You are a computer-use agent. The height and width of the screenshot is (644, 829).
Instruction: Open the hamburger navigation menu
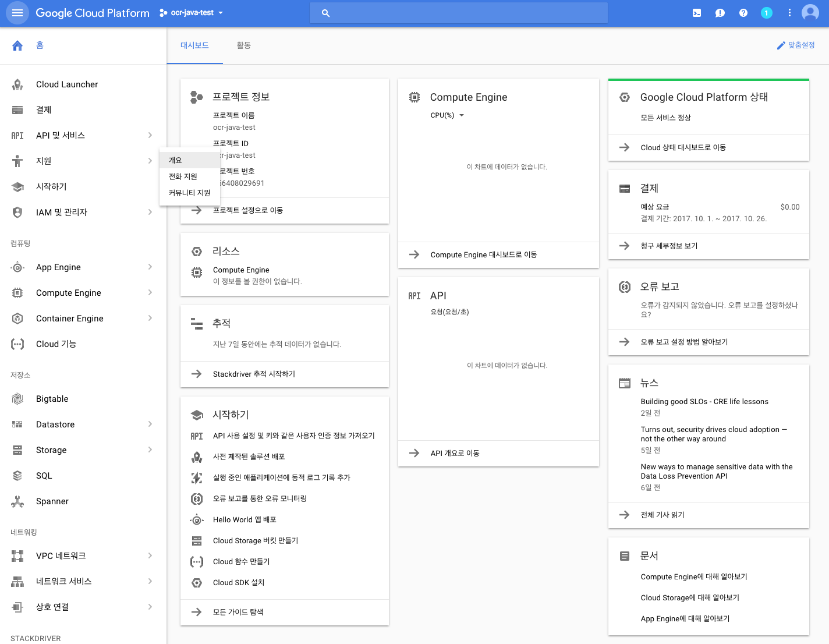coord(17,13)
